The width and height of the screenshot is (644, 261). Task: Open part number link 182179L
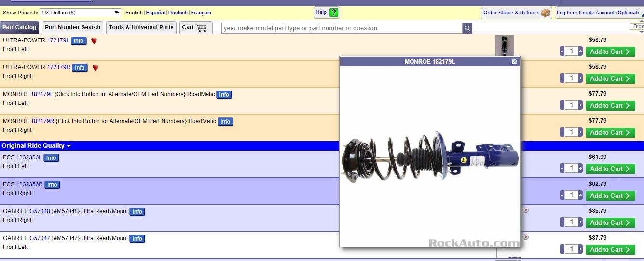pyautogui.click(x=42, y=94)
